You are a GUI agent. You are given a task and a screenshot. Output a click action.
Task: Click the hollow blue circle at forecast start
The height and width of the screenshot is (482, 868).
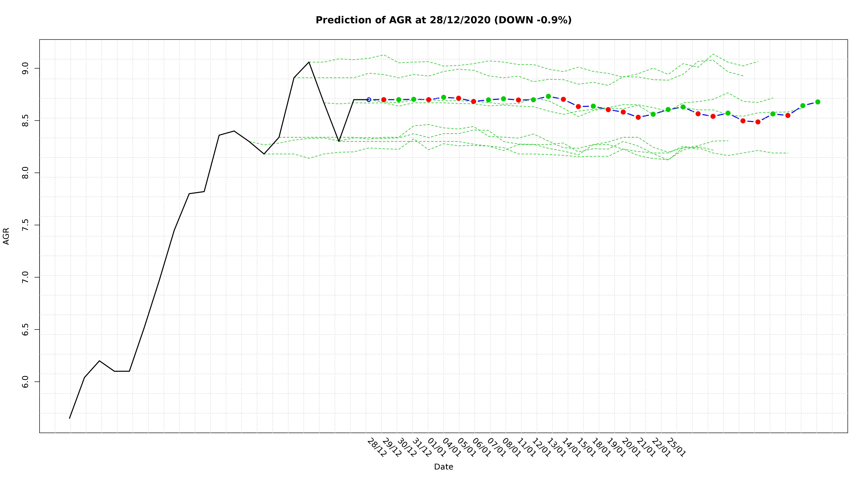click(369, 100)
